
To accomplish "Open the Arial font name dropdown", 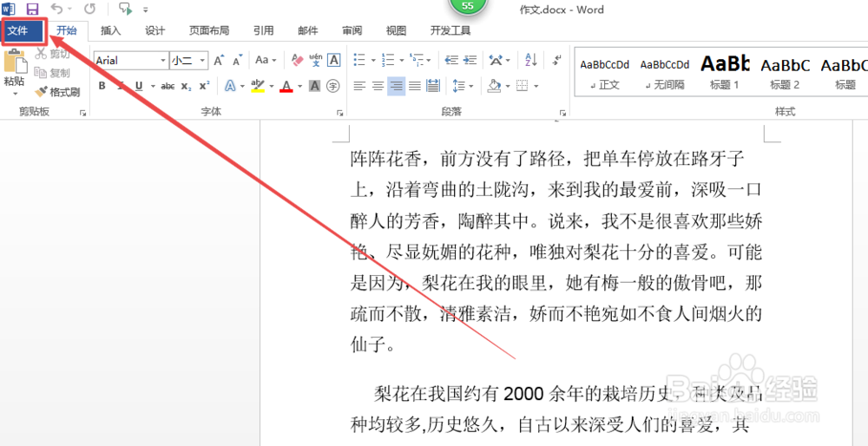I will point(163,61).
